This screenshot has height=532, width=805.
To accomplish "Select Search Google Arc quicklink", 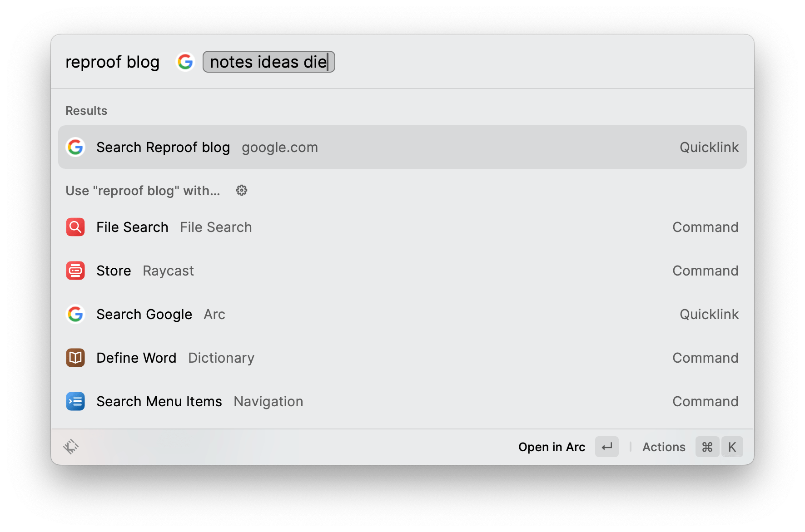I will pyautogui.click(x=402, y=314).
